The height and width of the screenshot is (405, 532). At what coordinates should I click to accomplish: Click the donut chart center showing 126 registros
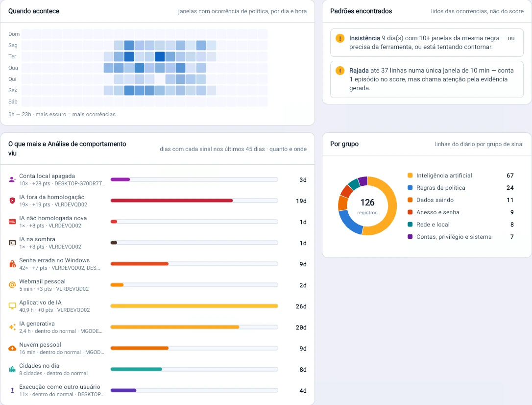367,206
